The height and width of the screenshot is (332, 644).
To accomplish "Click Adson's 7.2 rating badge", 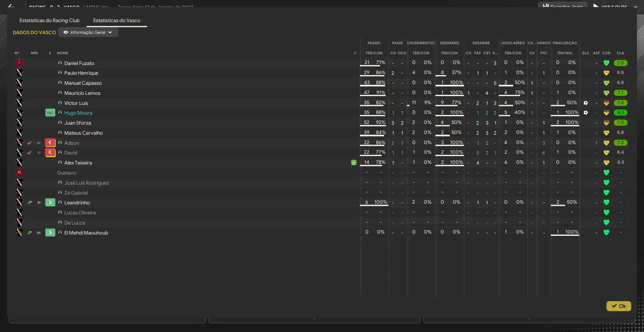I will pos(621,143).
